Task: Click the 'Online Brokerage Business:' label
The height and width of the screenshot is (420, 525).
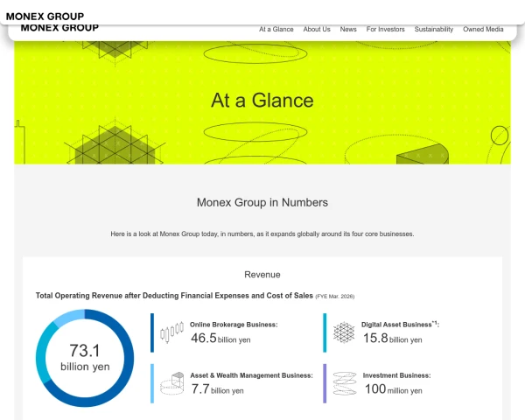Action: pyautogui.click(x=234, y=325)
